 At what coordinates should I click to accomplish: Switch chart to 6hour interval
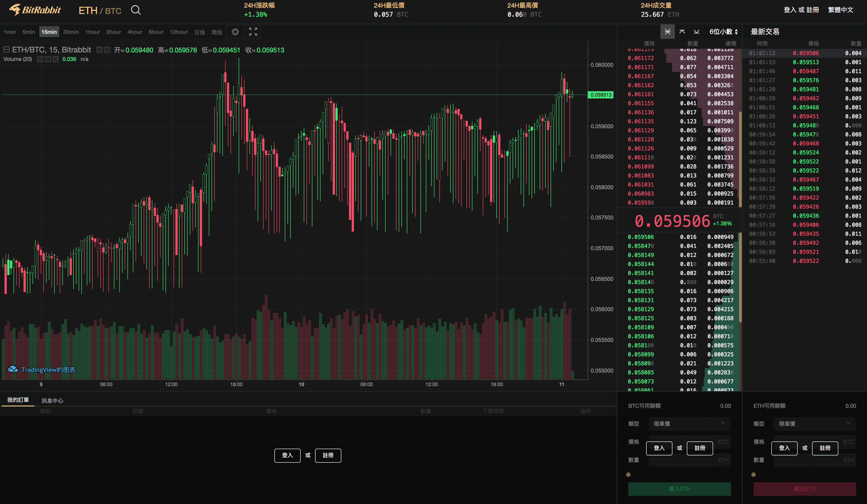pyautogui.click(x=156, y=32)
